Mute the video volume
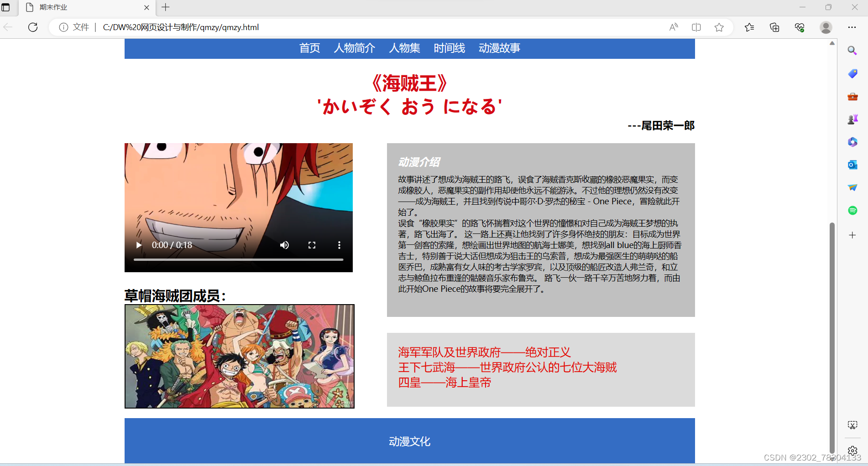 tap(284, 245)
